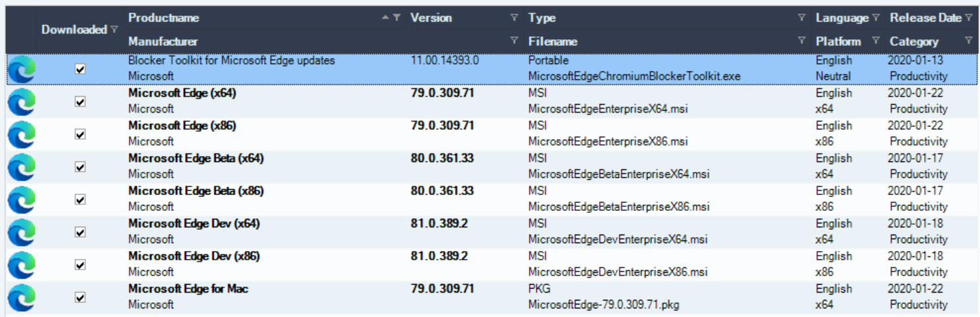Open the Manufacturer column filter
980x317 pixels.
click(x=514, y=41)
